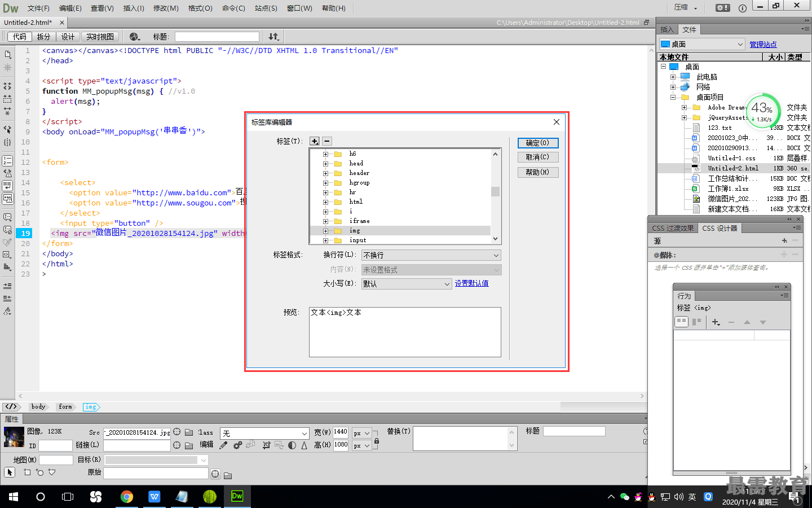Select the polygon hotspot tool

[52, 472]
